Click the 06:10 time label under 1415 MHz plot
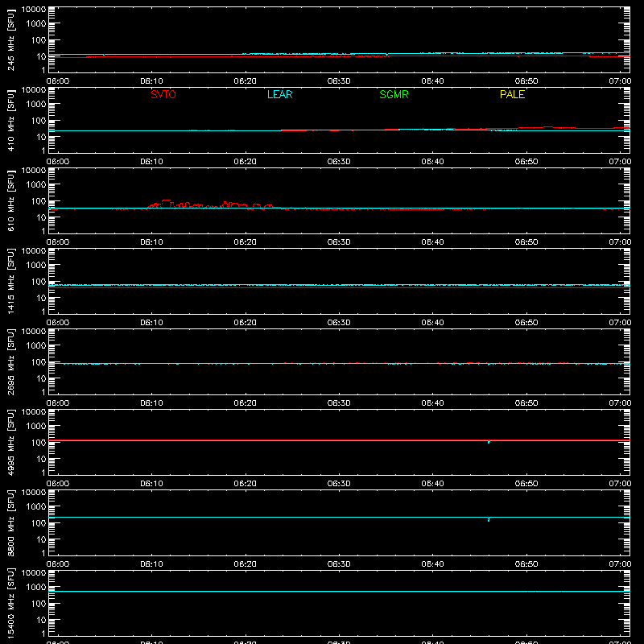The height and width of the screenshot is (644, 644). click(x=151, y=323)
